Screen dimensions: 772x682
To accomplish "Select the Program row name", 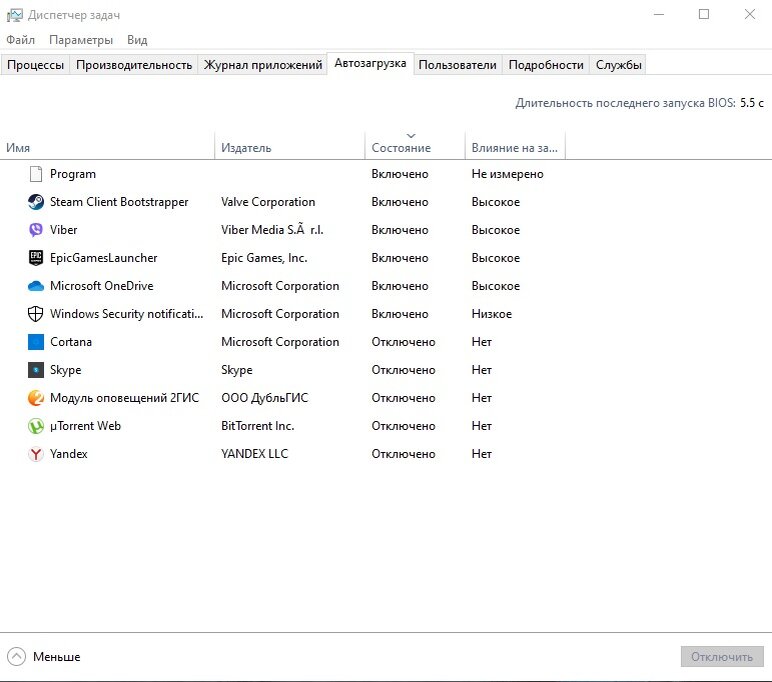I will click(x=73, y=174).
